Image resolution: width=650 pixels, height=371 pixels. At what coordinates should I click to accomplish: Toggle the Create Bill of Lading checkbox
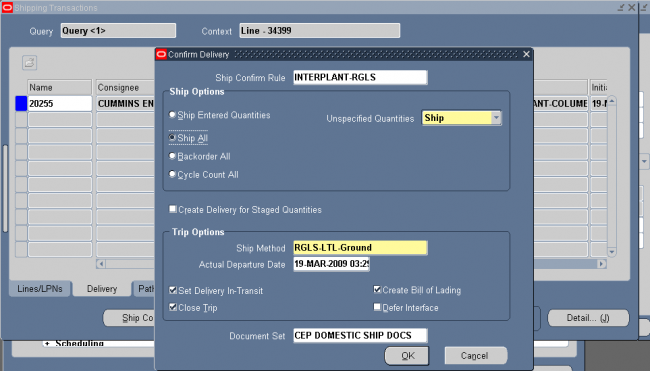pyautogui.click(x=377, y=289)
